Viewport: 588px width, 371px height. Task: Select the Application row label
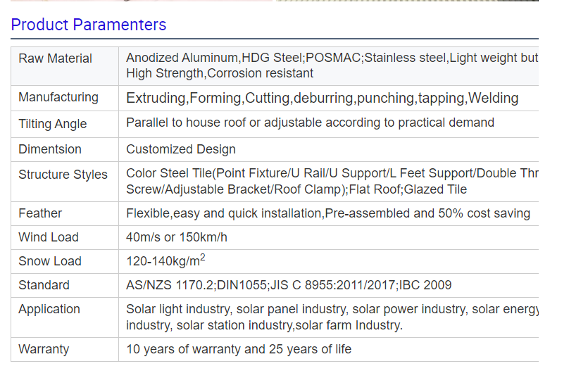pyautogui.click(x=49, y=309)
